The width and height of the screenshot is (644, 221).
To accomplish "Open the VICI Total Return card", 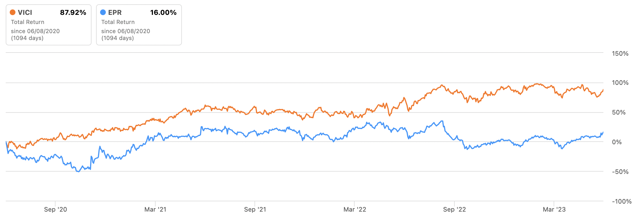I will 49,25.
